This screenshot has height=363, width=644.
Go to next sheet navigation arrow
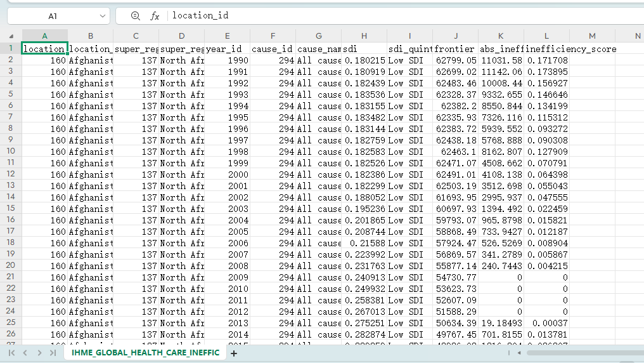[x=39, y=353]
